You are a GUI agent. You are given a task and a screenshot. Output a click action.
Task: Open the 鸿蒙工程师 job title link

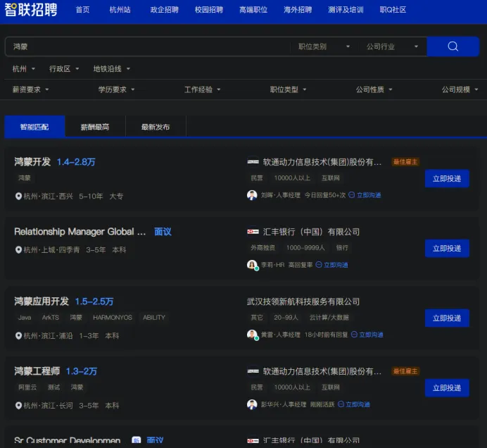point(37,371)
